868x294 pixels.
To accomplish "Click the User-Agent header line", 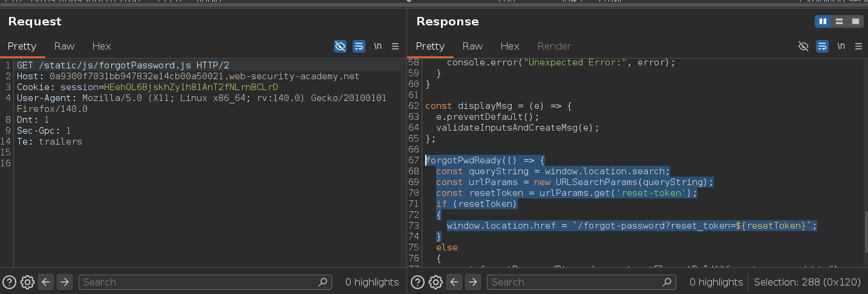I will tap(201, 103).
